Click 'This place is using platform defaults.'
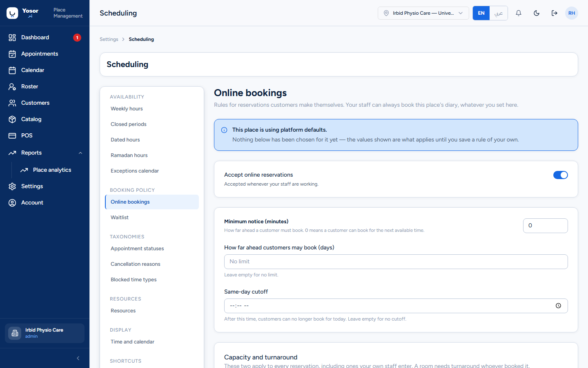Viewport: 588px width, 368px height. (x=280, y=130)
